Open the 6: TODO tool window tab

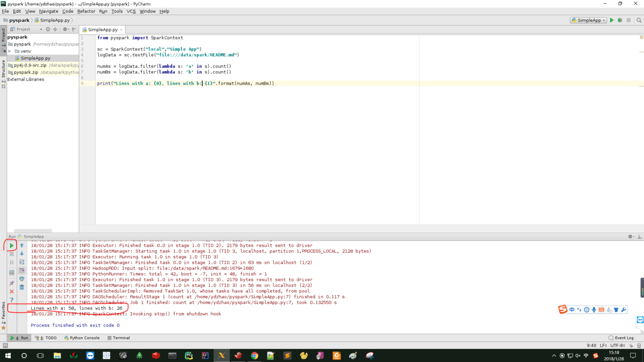point(46,338)
